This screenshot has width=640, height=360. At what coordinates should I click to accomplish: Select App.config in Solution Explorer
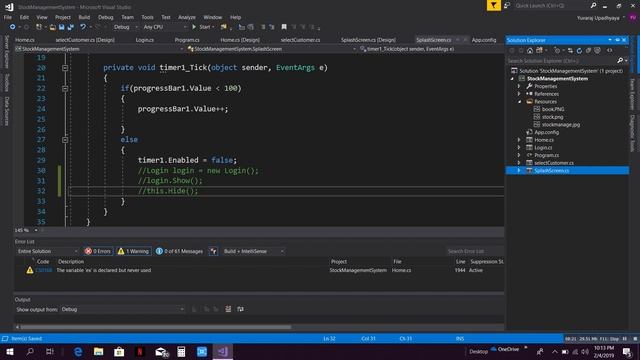point(546,132)
